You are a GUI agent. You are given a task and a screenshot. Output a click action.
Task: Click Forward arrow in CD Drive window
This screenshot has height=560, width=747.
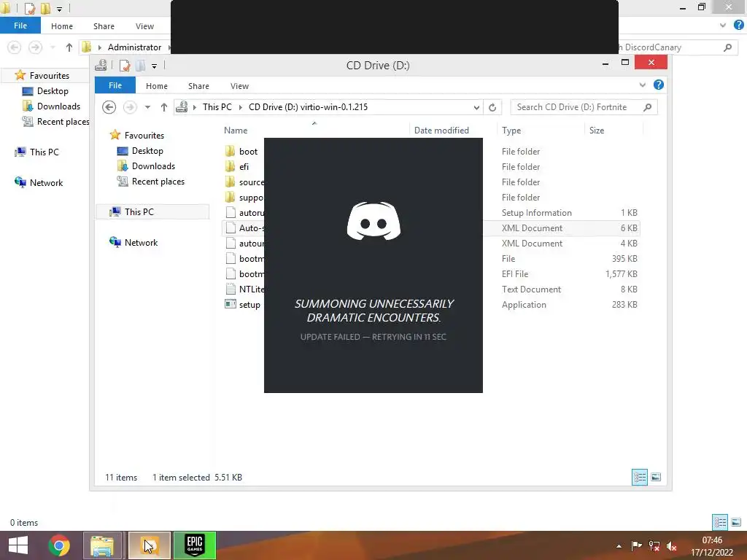[x=130, y=107]
